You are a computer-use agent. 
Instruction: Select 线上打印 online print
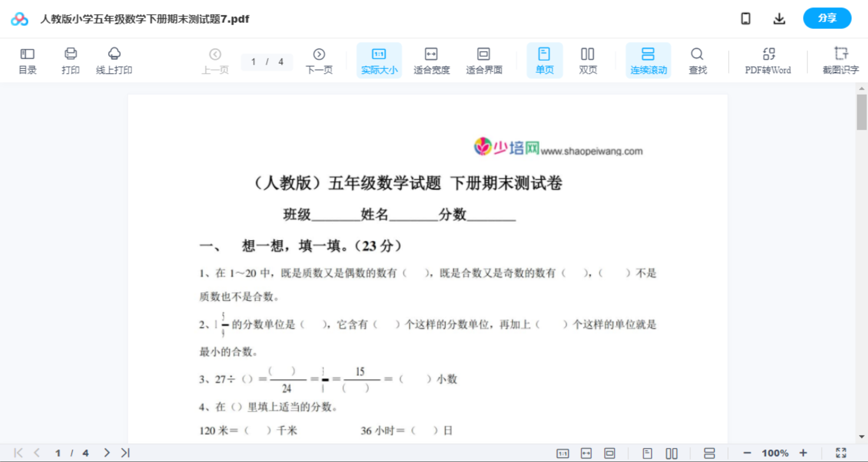[x=114, y=60]
